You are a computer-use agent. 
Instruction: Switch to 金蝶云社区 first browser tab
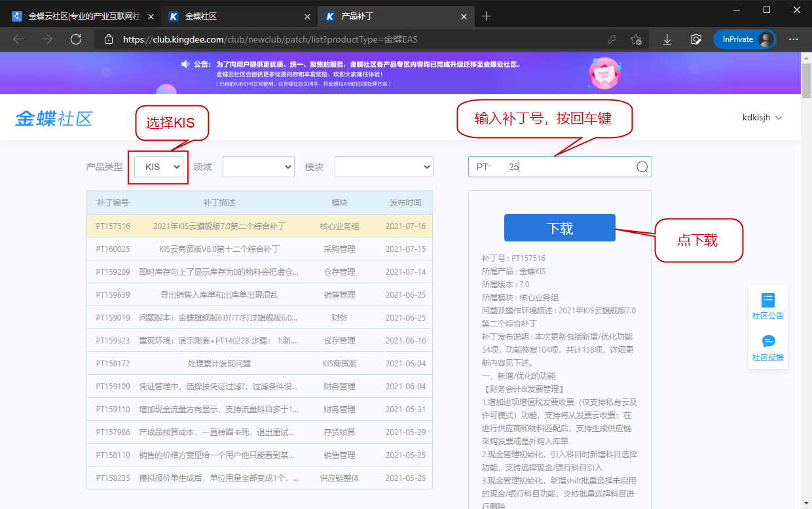pos(81,16)
